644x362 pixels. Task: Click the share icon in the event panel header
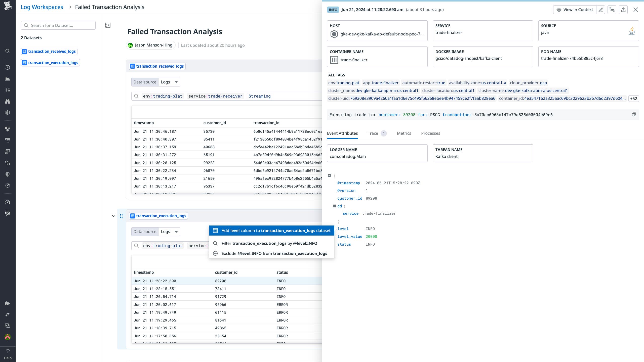623,10
